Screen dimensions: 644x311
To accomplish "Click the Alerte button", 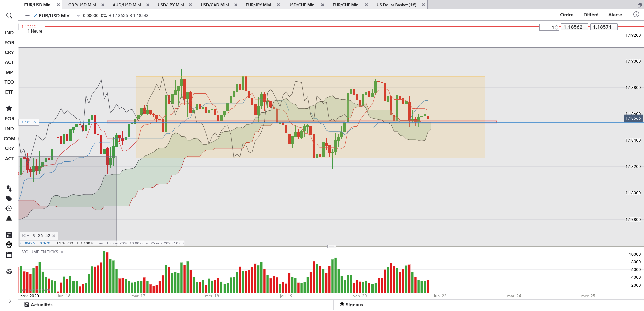I will (615, 15).
